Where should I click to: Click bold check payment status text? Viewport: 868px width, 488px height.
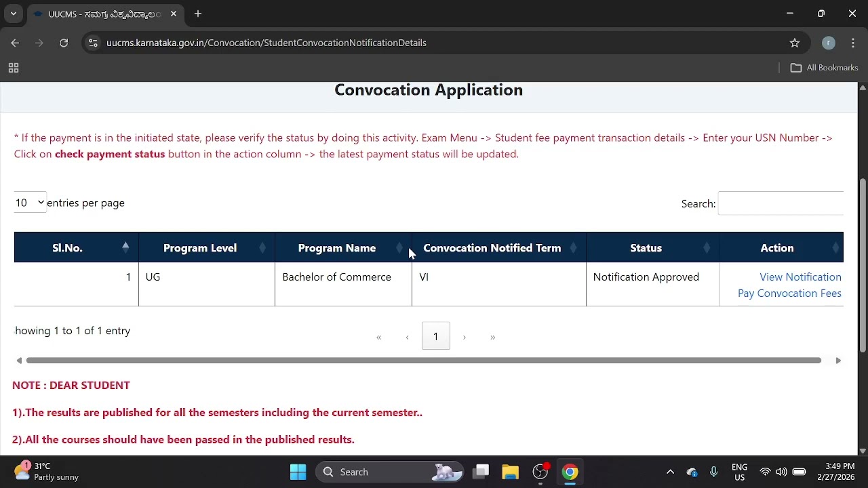(x=110, y=154)
